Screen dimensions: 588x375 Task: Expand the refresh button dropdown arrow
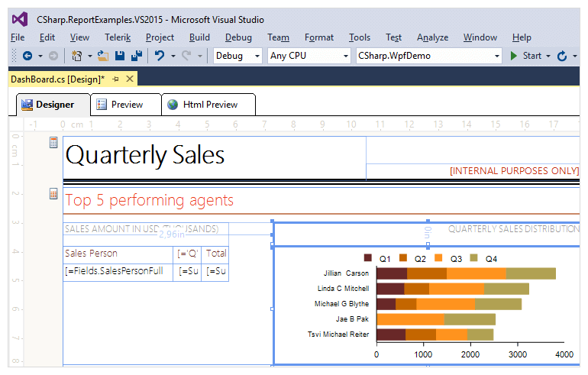tap(574, 56)
